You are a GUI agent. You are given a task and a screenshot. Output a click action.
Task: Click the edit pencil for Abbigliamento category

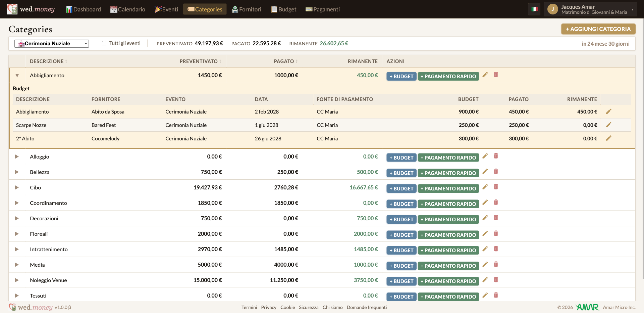click(x=485, y=75)
